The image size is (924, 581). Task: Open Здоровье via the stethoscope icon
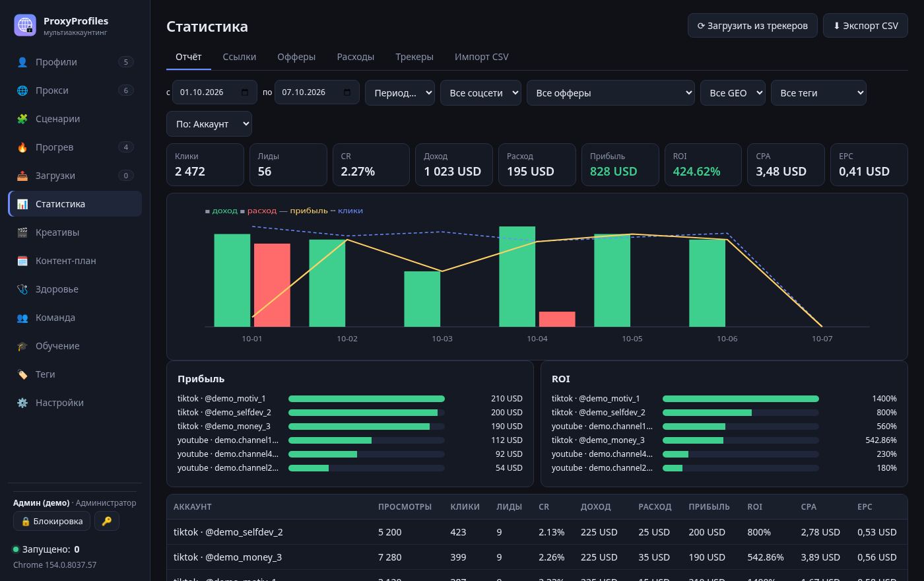tap(22, 289)
